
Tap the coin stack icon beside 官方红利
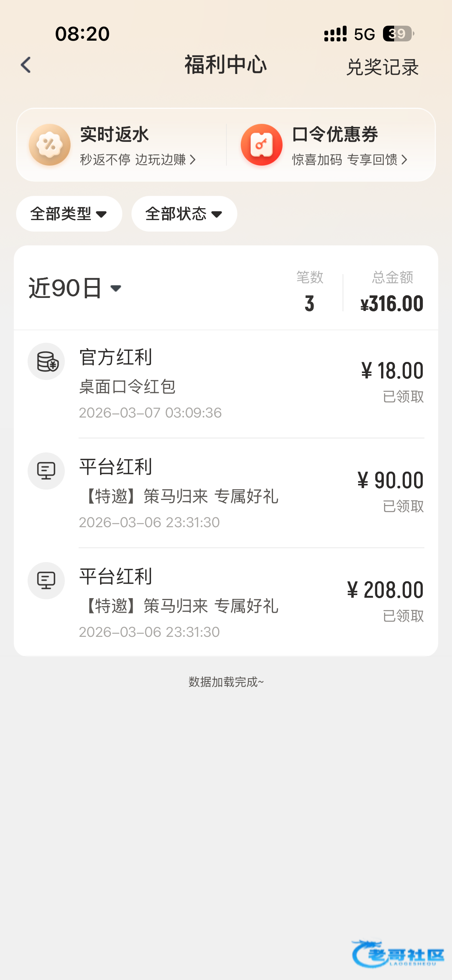tap(46, 361)
